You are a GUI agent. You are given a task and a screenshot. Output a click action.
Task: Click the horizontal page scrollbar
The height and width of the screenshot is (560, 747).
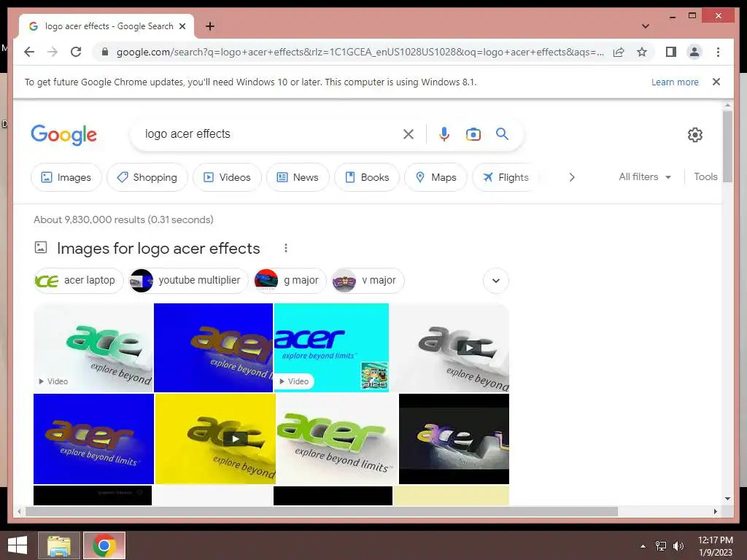pos(322,511)
